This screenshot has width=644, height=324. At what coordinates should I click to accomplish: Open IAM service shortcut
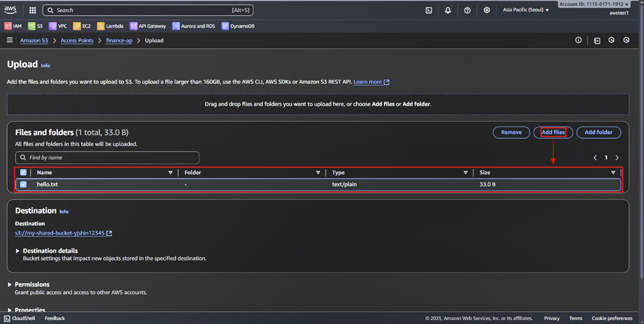(13, 26)
